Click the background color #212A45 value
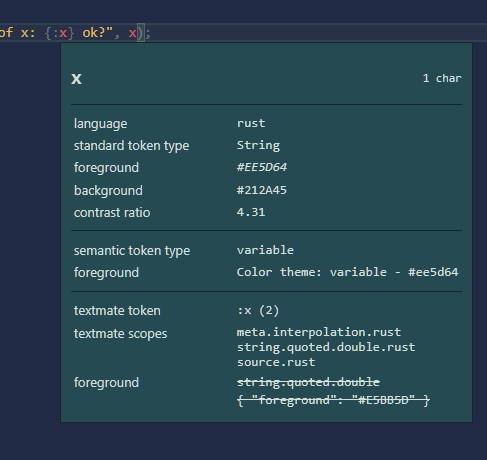Screen dimensions: 487x460 point(262,190)
